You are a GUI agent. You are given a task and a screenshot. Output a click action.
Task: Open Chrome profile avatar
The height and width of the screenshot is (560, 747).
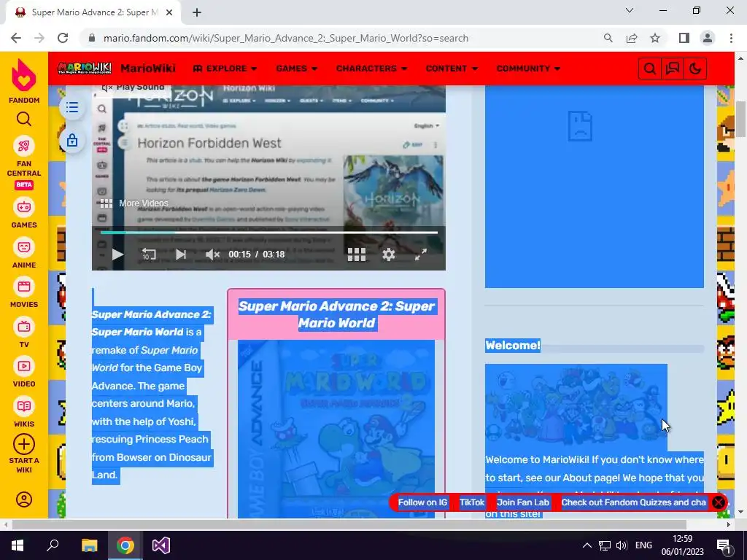coord(708,38)
